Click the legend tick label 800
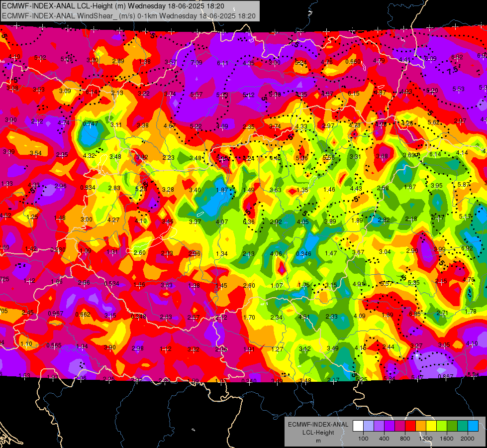Screen dimensions: 487x448 click(405, 439)
